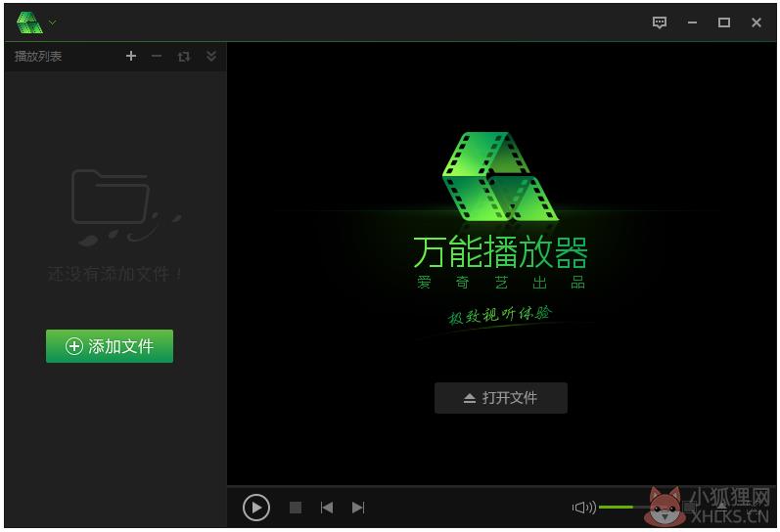Click the 打开文件 button
This screenshot has width=780, height=532.
point(500,398)
